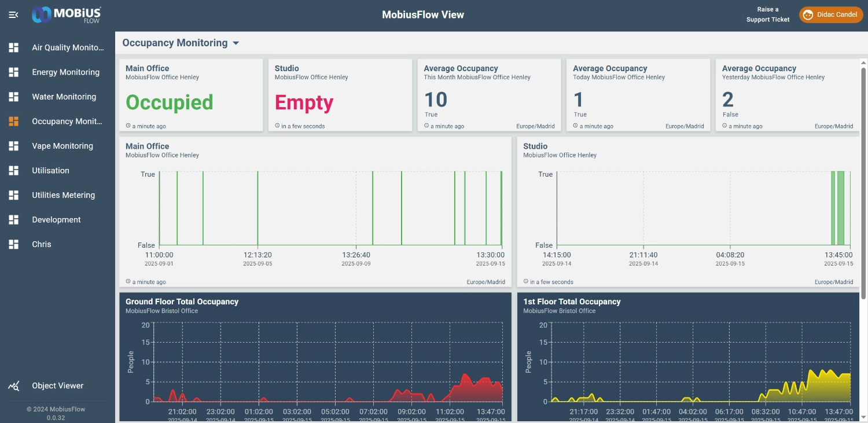Click the Air Quality Monitoring dashboard icon
Screen dimensions: 868x423
click(13, 47)
